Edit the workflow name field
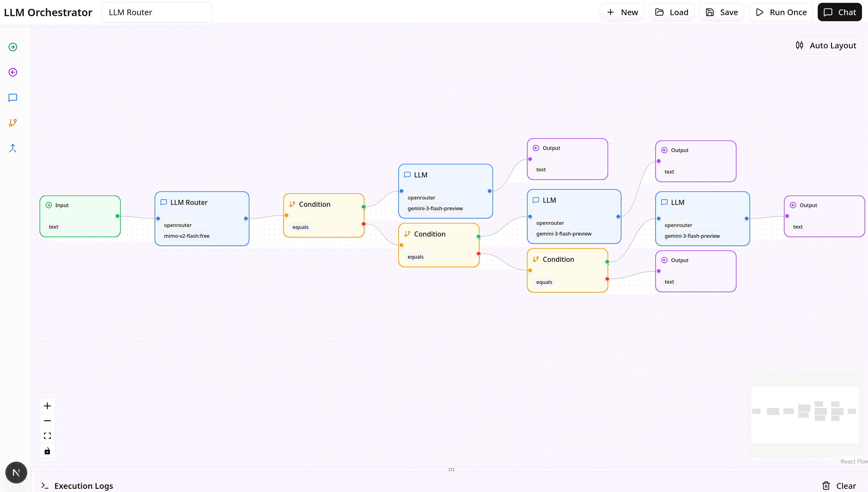Image resolution: width=868 pixels, height=492 pixels. (157, 13)
